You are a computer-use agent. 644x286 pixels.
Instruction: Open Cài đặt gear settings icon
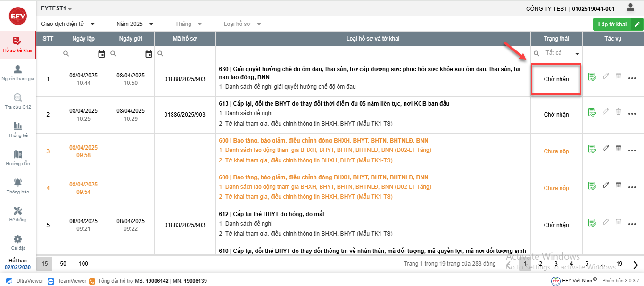coord(18,239)
